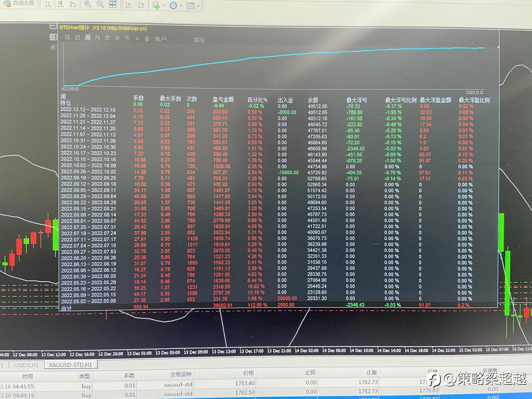Viewport: 532px width, 399px height.
Task: Open the 月 monthly statistics tab
Action: point(97,38)
